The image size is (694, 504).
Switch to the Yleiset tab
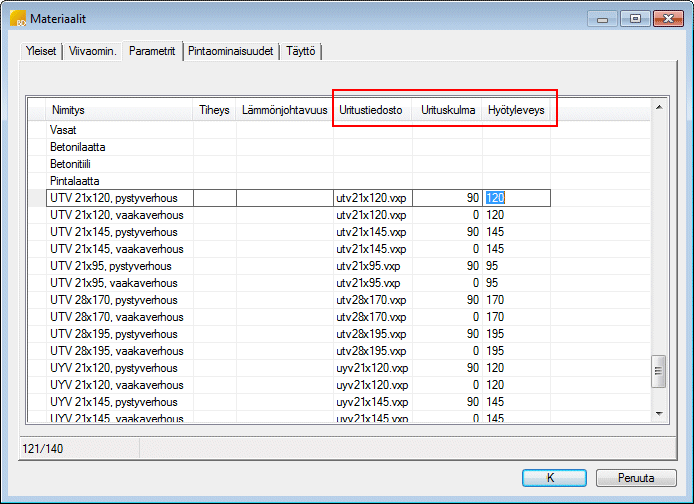click(40, 52)
